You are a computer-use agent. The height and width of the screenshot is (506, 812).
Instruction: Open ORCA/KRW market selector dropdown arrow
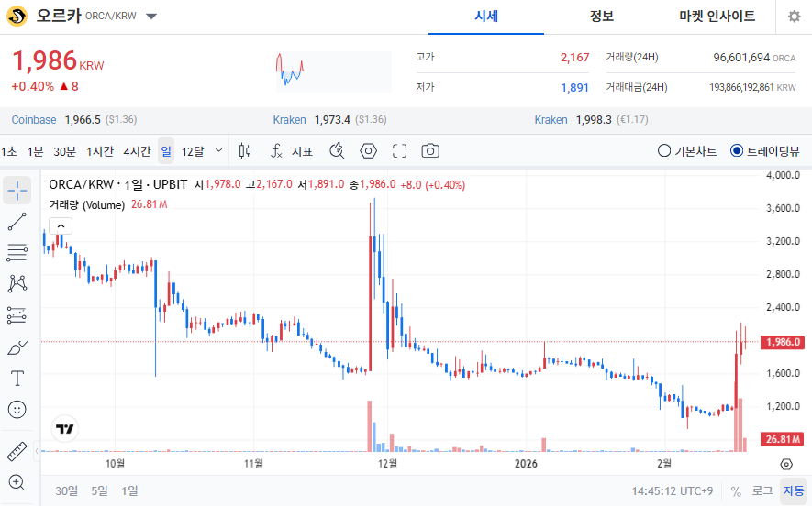coord(151,16)
